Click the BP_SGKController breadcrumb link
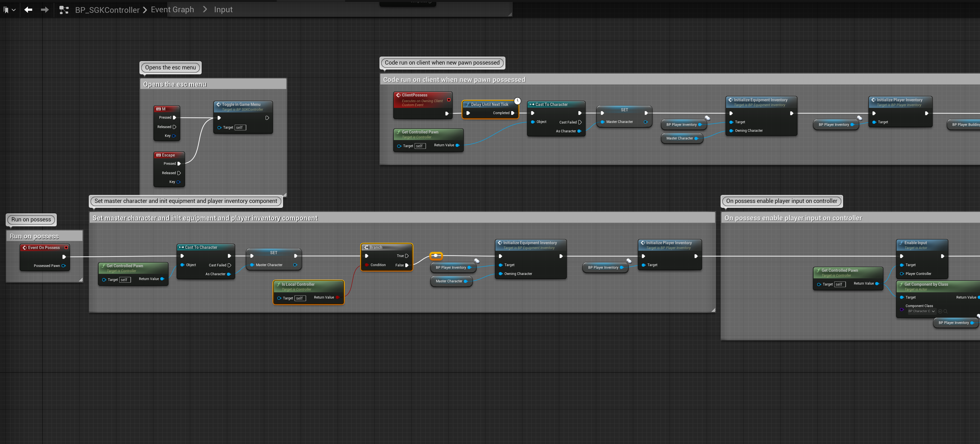The height and width of the screenshot is (444, 980). (107, 10)
